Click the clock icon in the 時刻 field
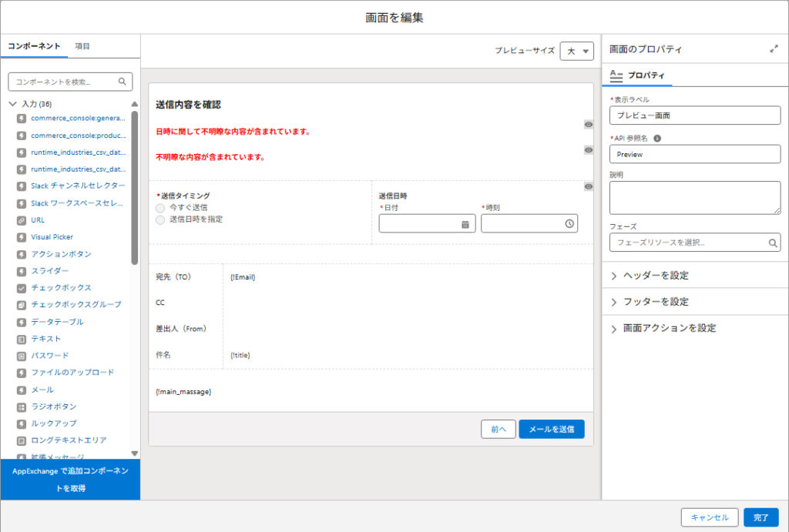The height and width of the screenshot is (532, 789). 569,224
